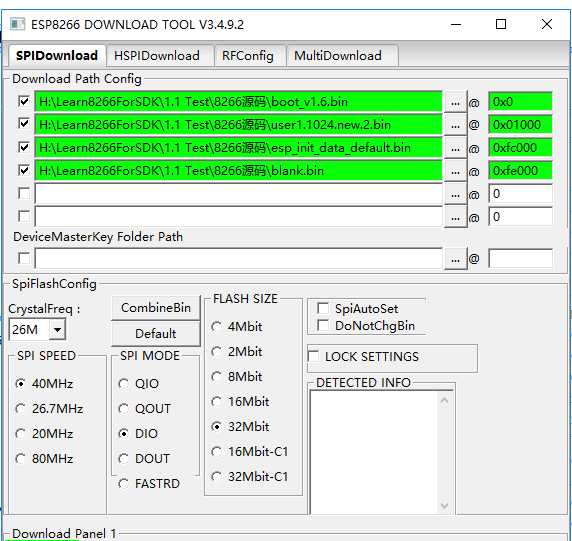Click the 0xfc000 address field
This screenshot has width=572, height=541.
(520, 147)
